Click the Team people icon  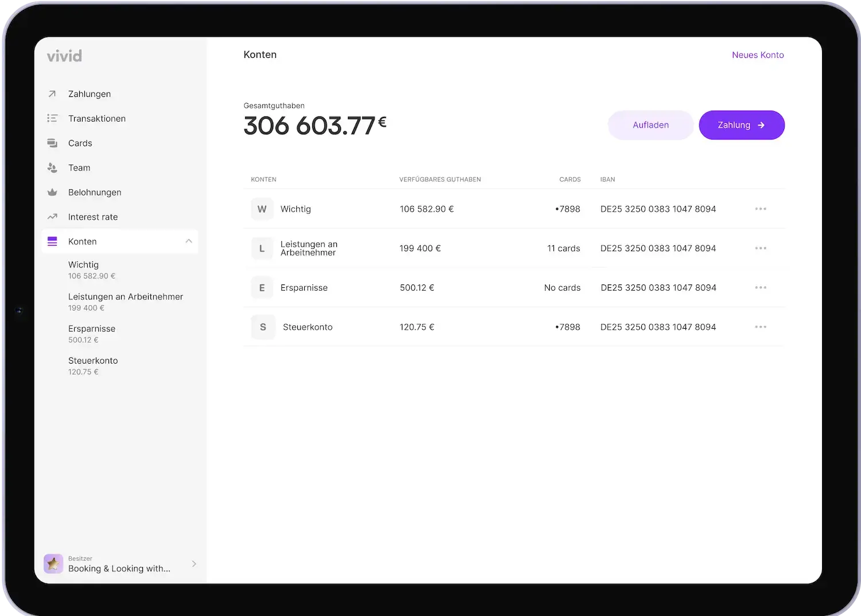(52, 167)
